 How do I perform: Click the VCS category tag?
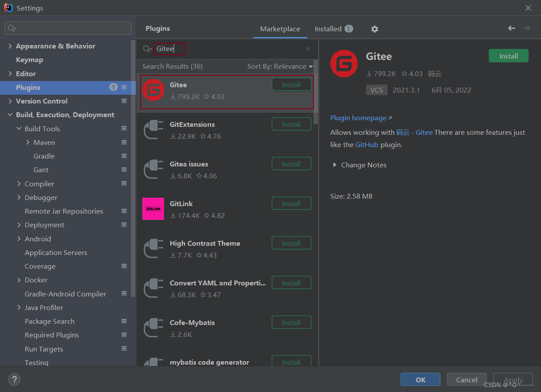pos(377,90)
